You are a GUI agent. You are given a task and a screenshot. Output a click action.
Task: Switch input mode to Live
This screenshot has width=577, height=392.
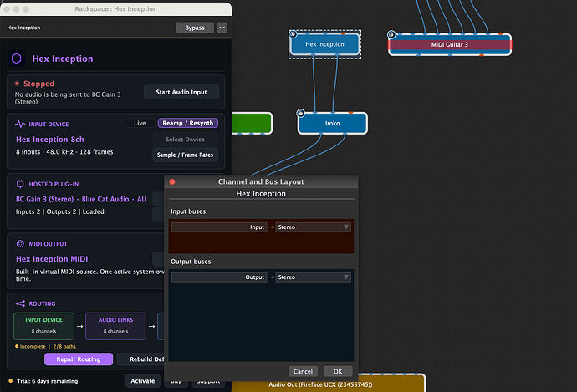140,123
